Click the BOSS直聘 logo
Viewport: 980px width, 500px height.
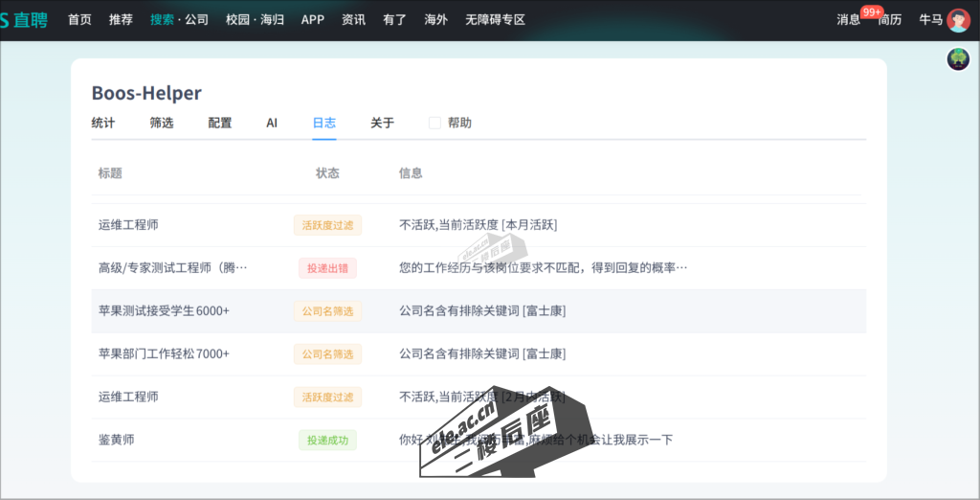click(24, 20)
